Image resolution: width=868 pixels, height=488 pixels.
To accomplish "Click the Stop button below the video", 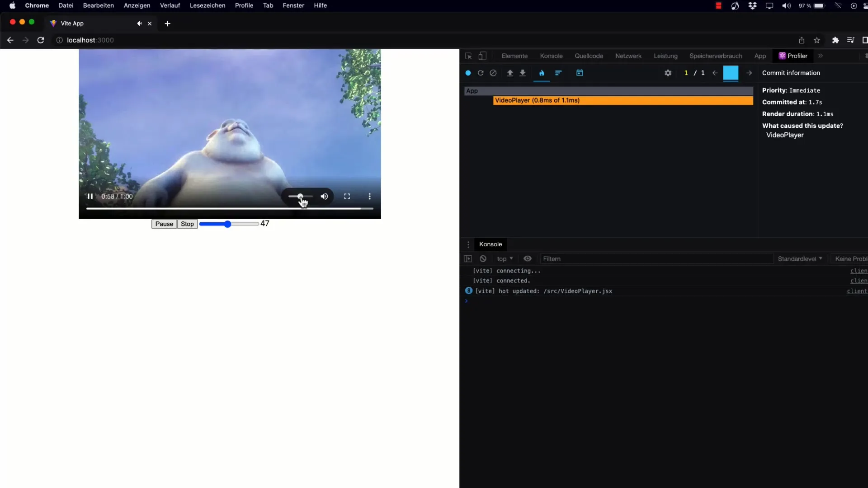I will 187,224.
